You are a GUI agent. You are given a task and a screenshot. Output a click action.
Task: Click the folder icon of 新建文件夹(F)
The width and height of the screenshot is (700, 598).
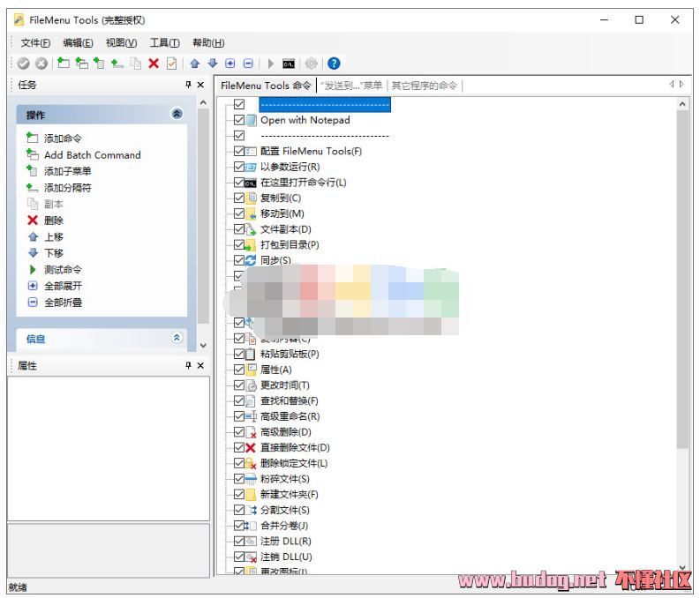coord(251,495)
